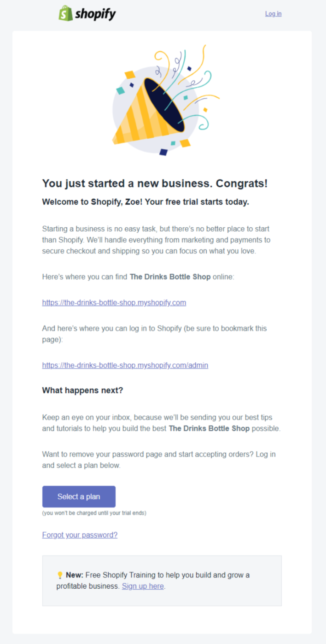326x644 pixels.
Task: Click the 'Select a plan' button
Action: [x=79, y=496]
